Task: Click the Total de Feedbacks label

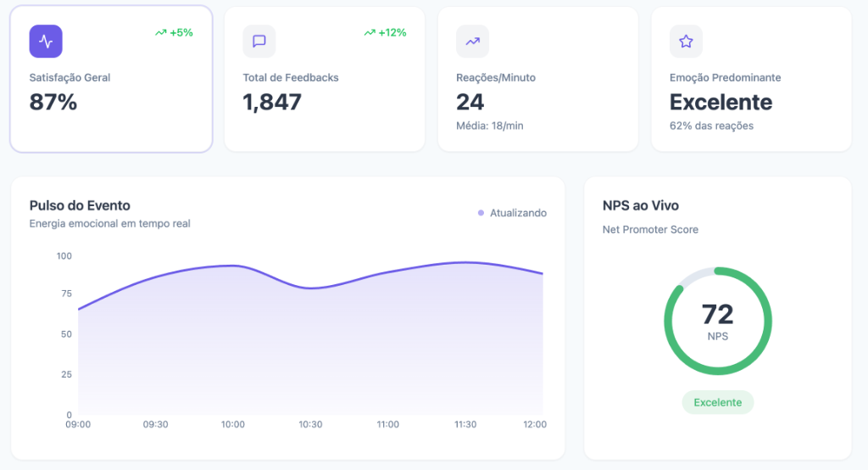Action: (x=291, y=77)
